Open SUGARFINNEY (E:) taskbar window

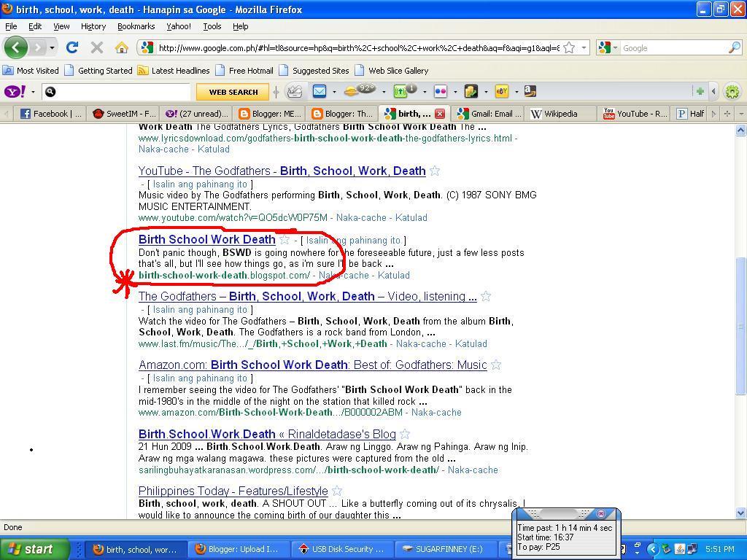pyautogui.click(x=447, y=549)
